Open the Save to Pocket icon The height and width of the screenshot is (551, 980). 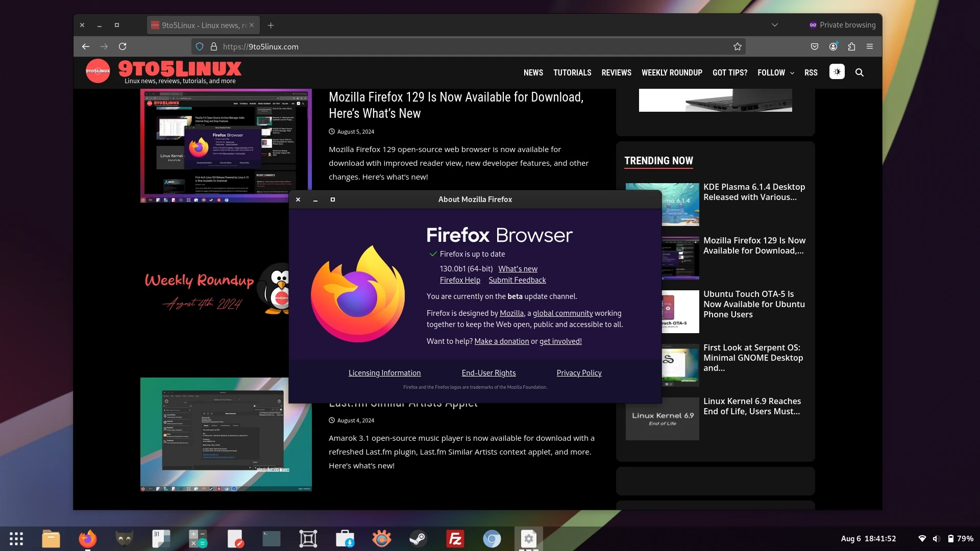(815, 46)
